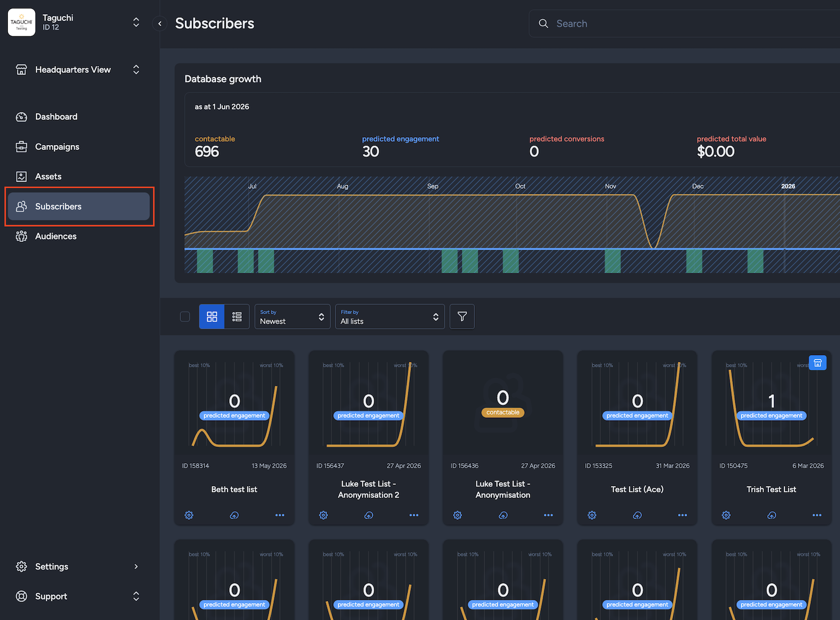The image size is (840, 620).
Task: Open more options on Beth test list card
Action: coord(279,515)
